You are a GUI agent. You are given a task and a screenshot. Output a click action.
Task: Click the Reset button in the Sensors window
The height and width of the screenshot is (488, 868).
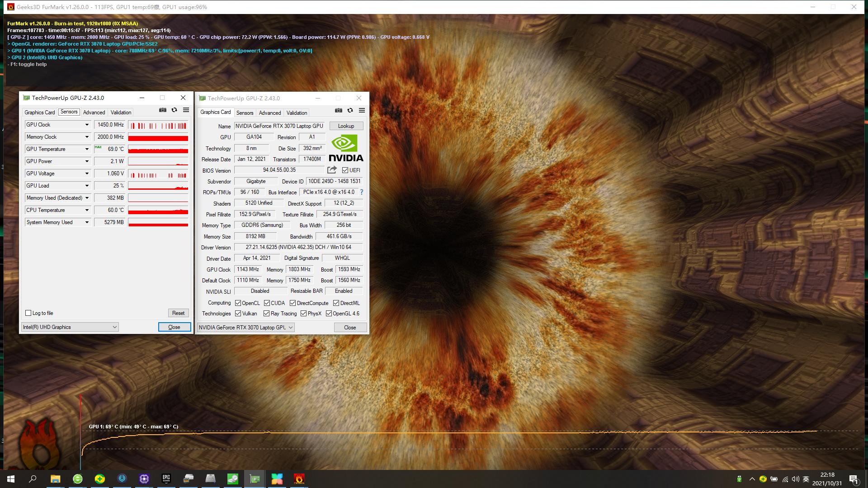[178, 313]
